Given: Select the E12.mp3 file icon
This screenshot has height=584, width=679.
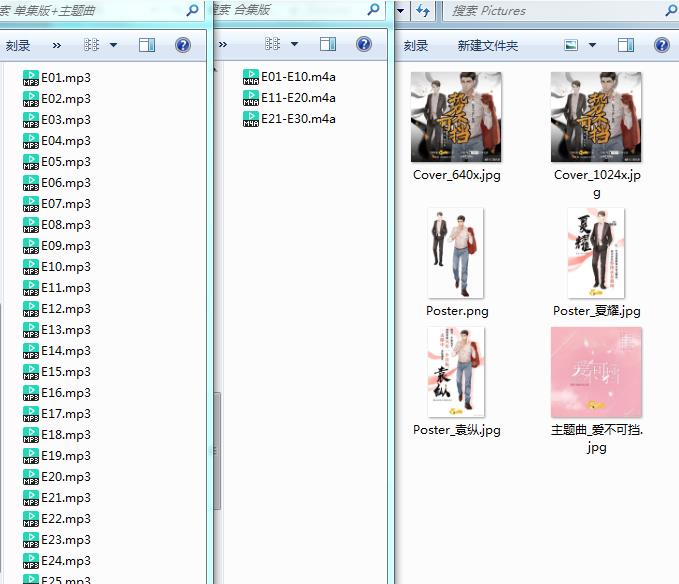Looking at the screenshot, I should pyautogui.click(x=31, y=309).
